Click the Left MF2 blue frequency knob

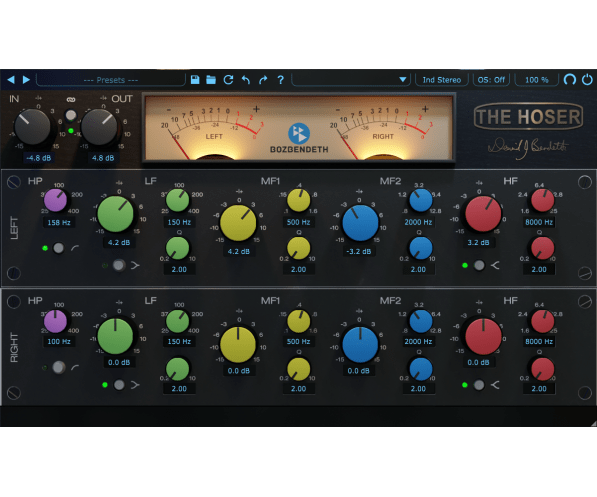click(x=421, y=200)
